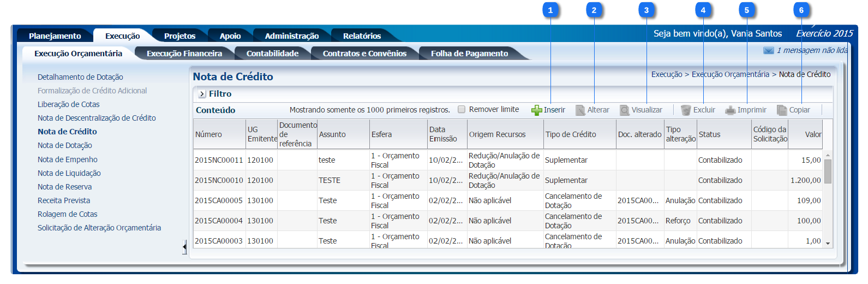
Task: Click Execução Orçamentária breadcrumb link
Action: 730,74
